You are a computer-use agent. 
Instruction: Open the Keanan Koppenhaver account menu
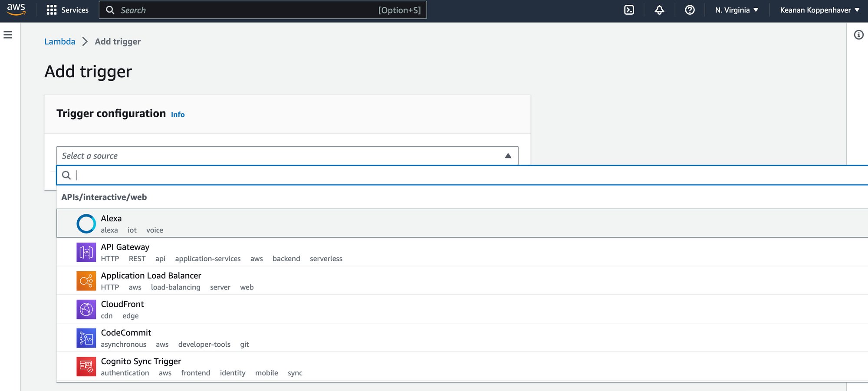point(819,10)
